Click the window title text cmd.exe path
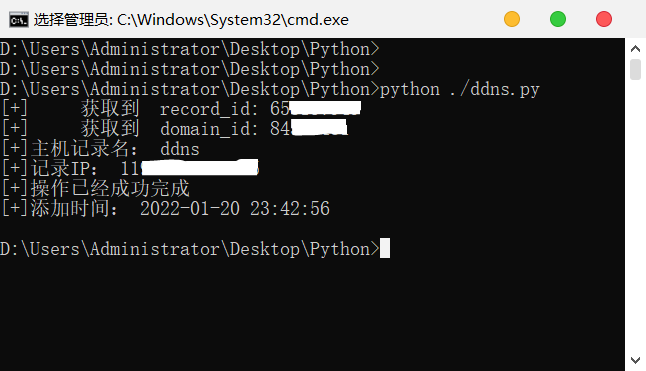646x371 pixels. pyautogui.click(x=191, y=20)
